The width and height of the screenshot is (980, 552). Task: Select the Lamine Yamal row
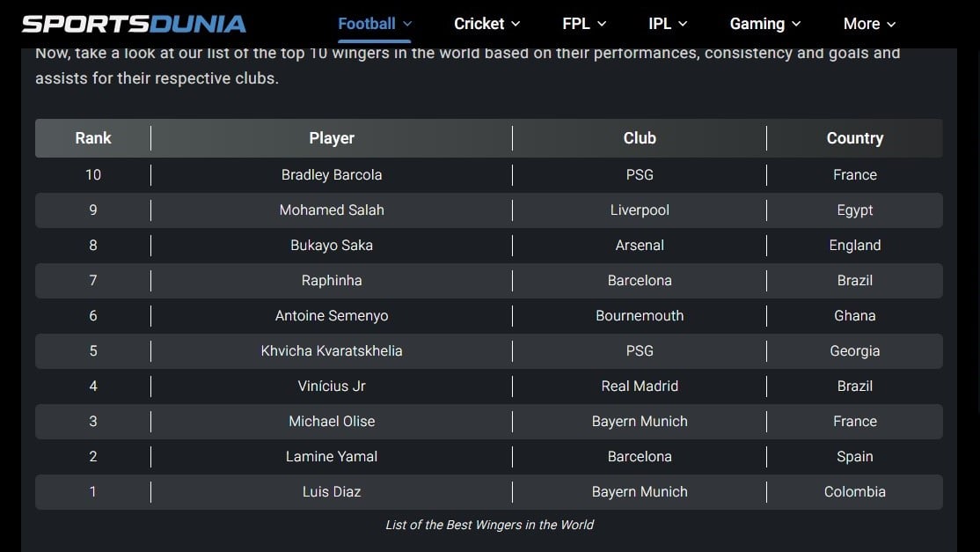coord(332,457)
